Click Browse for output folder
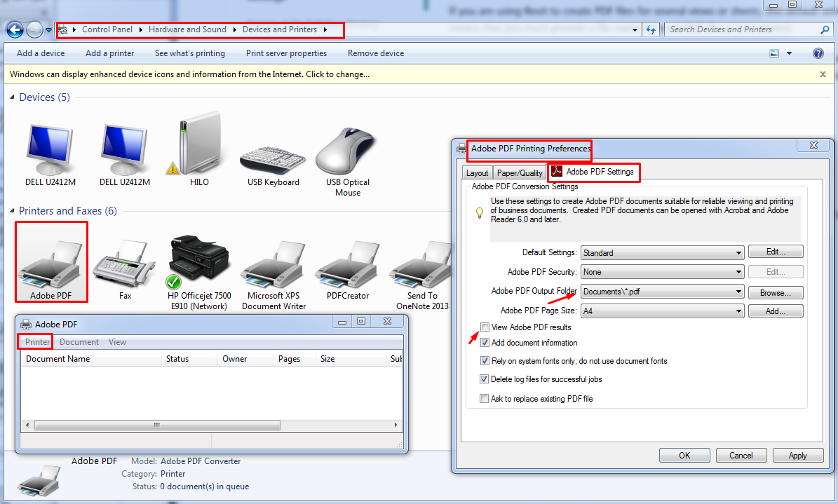 click(776, 293)
